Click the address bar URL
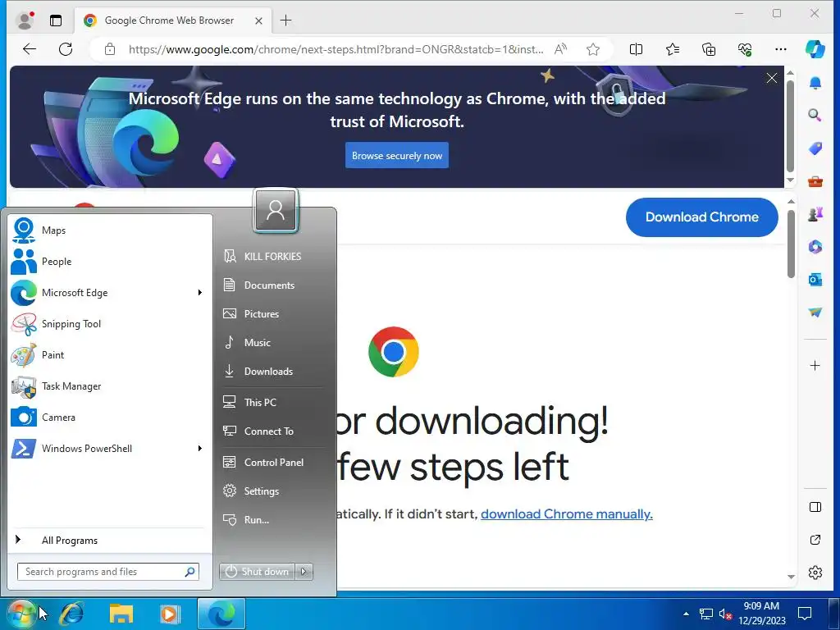Viewport: 840px width, 630px height. point(336,49)
